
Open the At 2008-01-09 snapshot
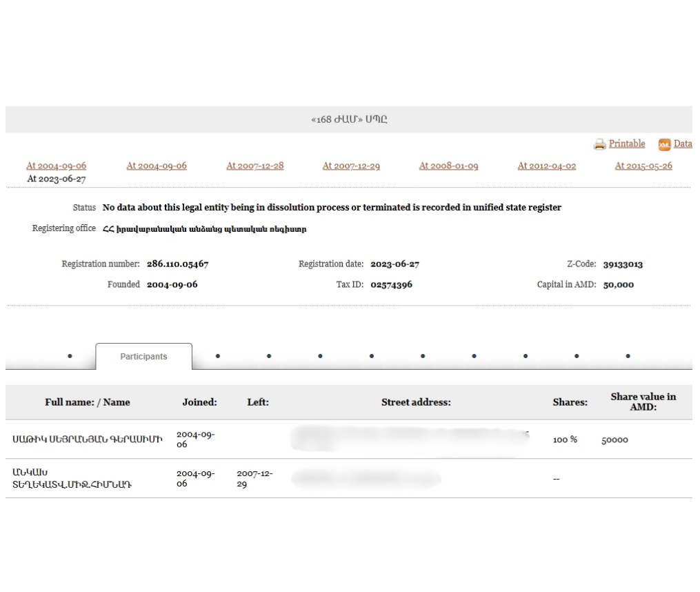point(448,166)
